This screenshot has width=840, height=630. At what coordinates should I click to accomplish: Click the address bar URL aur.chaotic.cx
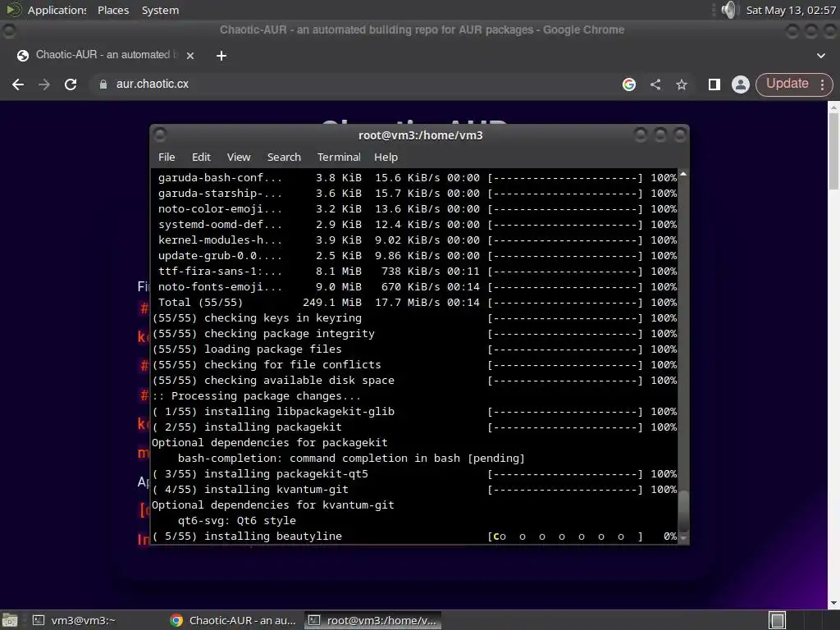[152, 84]
